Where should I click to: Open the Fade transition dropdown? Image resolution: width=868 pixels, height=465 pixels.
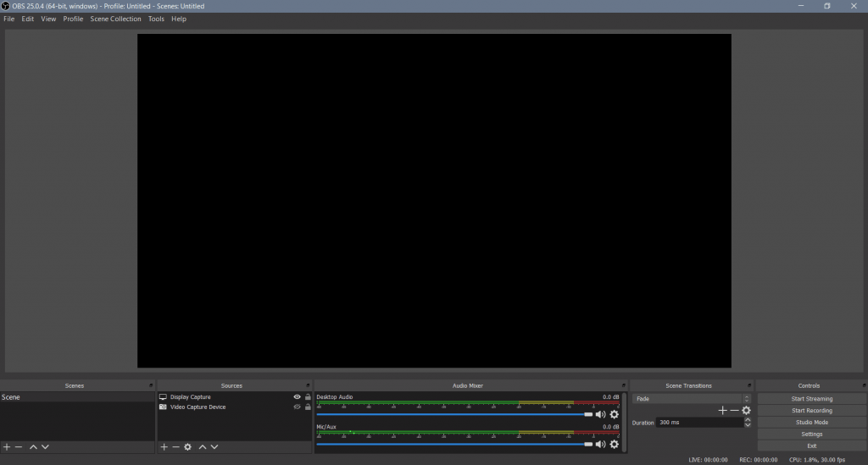point(692,399)
